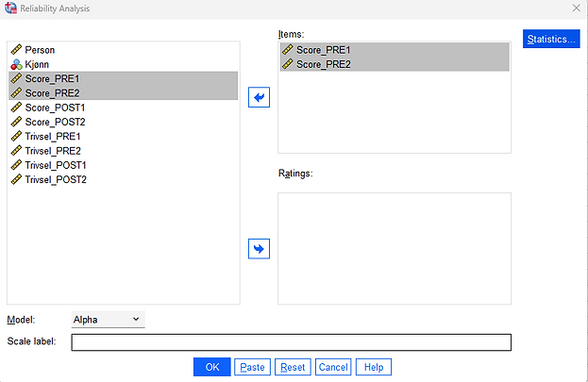This screenshot has width=588, height=382.
Task: Select Score_PRE2 in the source variable list
Action: click(x=124, y=93)
